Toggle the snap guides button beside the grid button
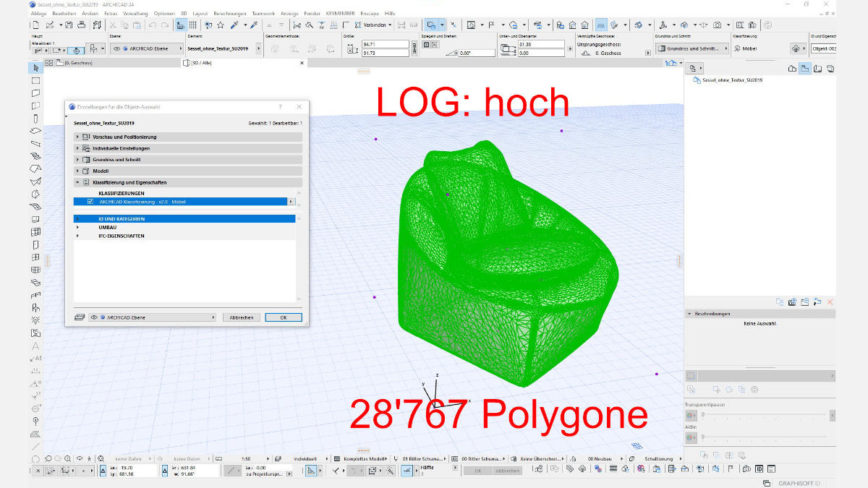This screenshot has height=488, width=868. [180, 25]
